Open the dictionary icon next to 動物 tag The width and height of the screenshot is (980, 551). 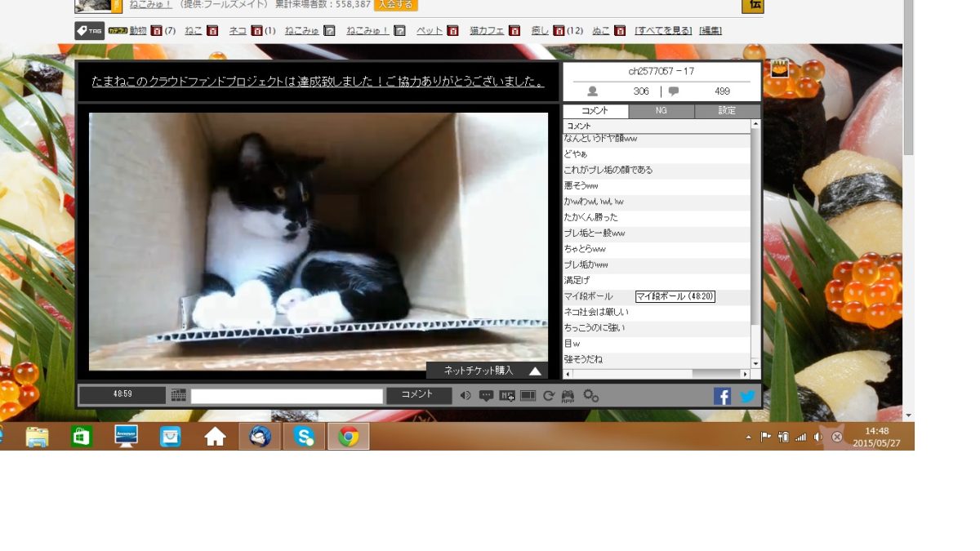click(x=157, y=31)
